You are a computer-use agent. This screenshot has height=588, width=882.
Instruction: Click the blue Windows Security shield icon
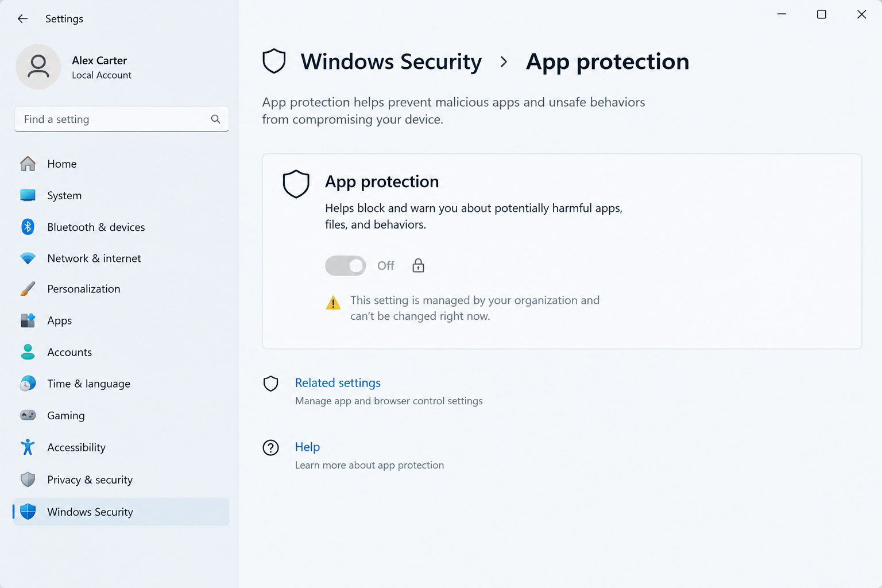pyautogui.click(x=28, y=512)
